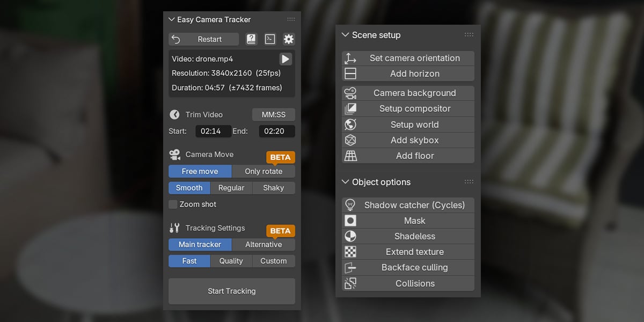Open the documentation book icon
Image resolution: width=644 pixels, height=322 pixels.
point(251,39)
